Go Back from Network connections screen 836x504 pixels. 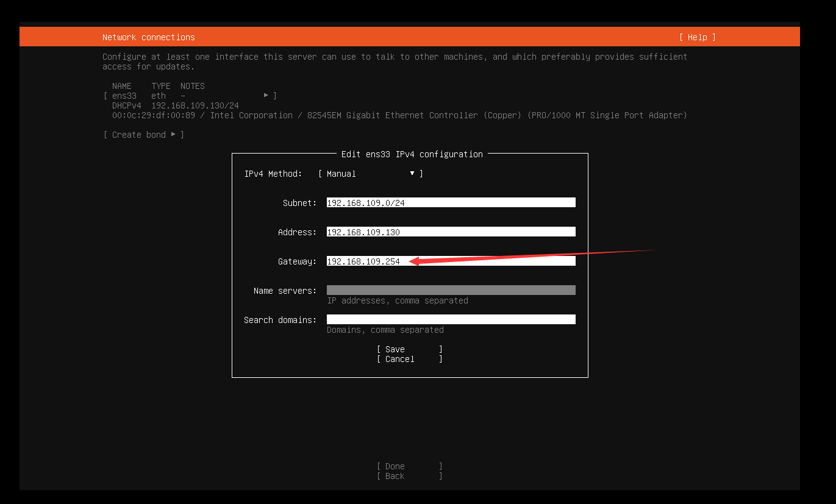pyautogui.click(x=410, y=476)
